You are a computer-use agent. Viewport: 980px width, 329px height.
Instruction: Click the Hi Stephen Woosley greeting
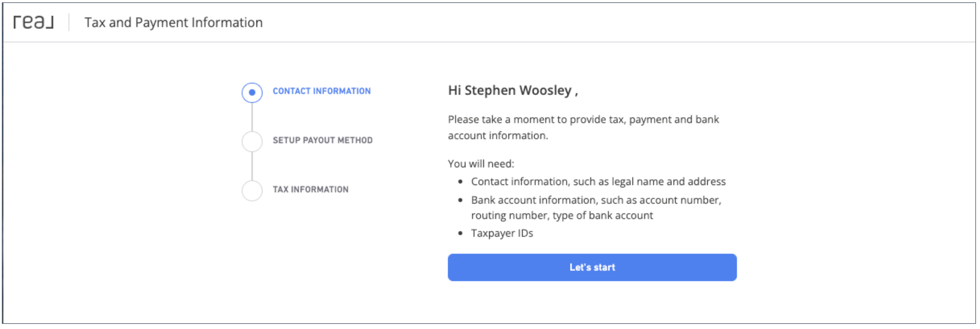point(513,90)
